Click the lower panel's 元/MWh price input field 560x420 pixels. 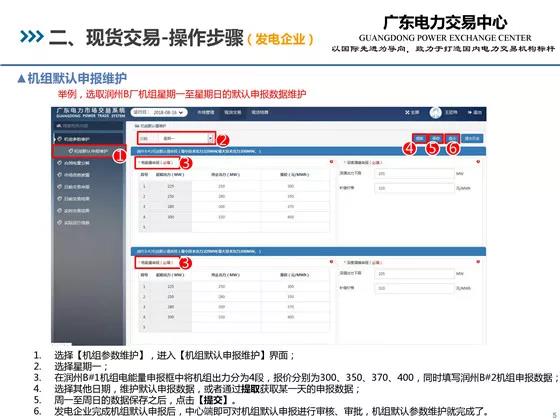414,288
